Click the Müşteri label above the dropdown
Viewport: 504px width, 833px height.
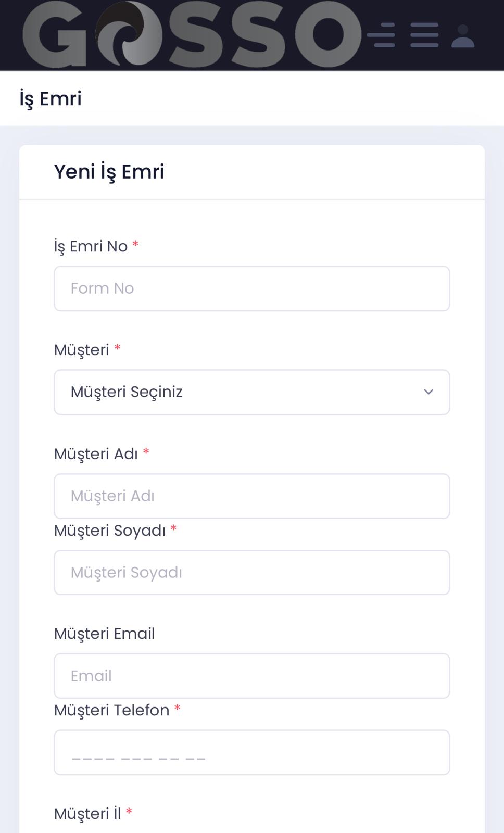(82, 350)
